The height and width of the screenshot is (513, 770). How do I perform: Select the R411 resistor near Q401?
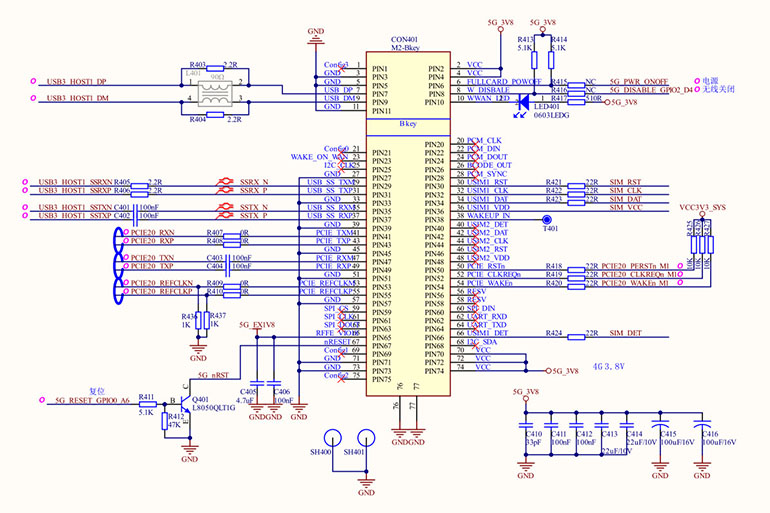point(147,400)
